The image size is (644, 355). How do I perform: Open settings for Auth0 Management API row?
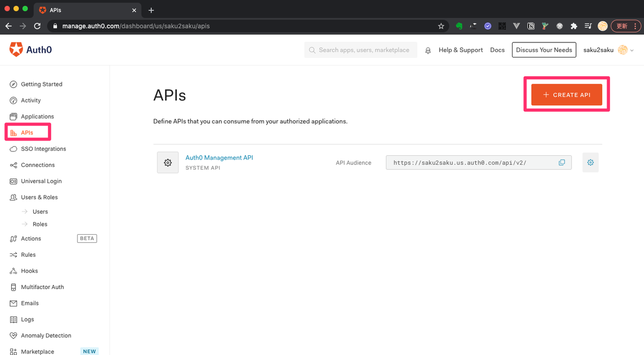coord(590,162)
